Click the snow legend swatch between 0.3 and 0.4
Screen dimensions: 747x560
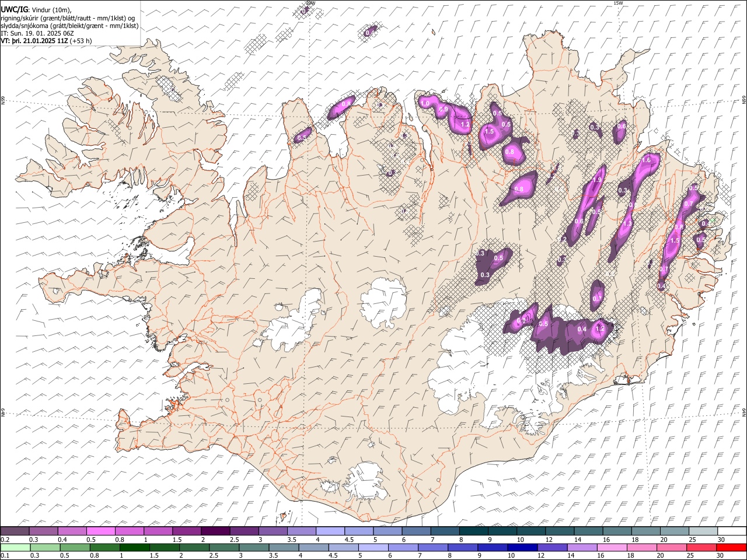(44, 531)
